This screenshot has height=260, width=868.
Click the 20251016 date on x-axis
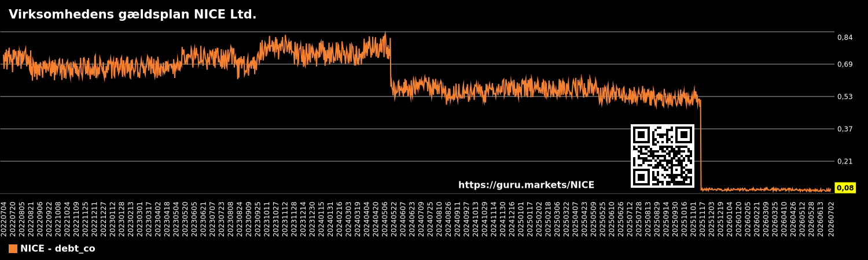click(685, 218)
